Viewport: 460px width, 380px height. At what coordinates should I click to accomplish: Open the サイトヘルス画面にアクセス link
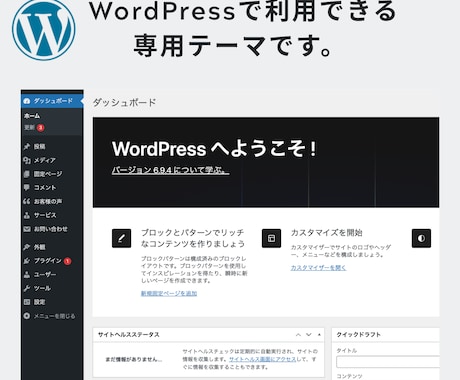pos(263,359)
